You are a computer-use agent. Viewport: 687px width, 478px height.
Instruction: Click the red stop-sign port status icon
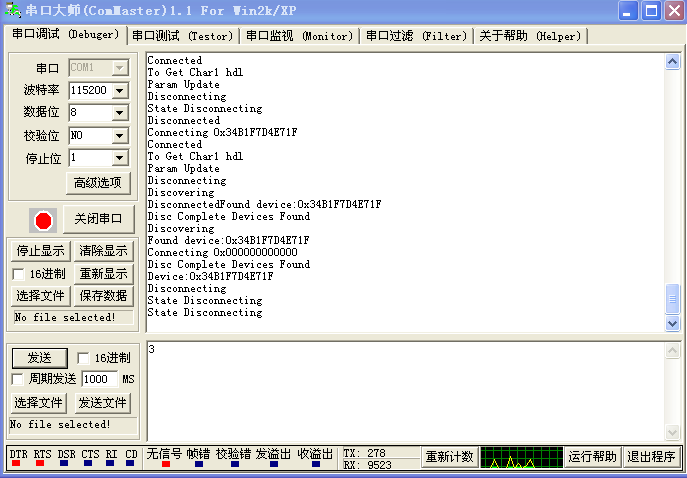pos(43,220)
